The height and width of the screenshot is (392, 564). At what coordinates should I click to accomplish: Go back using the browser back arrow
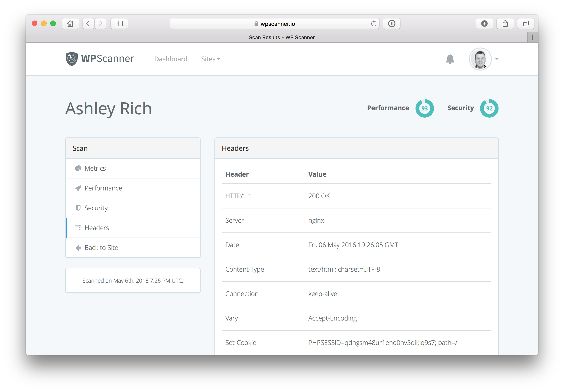point(88,24)
